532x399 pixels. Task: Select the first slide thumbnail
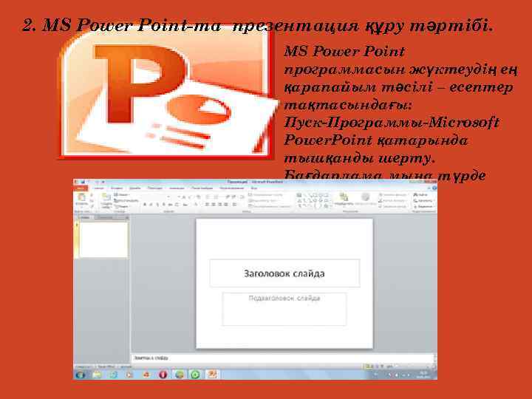coord(103,239)
